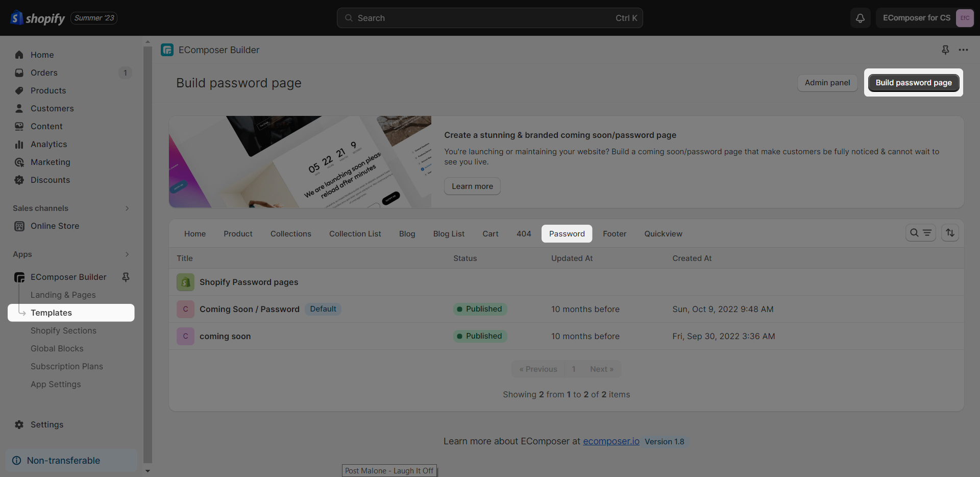980x477 pixels.
Task: Click the Shopify Password pages icon
Action: pyautogui.click(x=185, y=282)
